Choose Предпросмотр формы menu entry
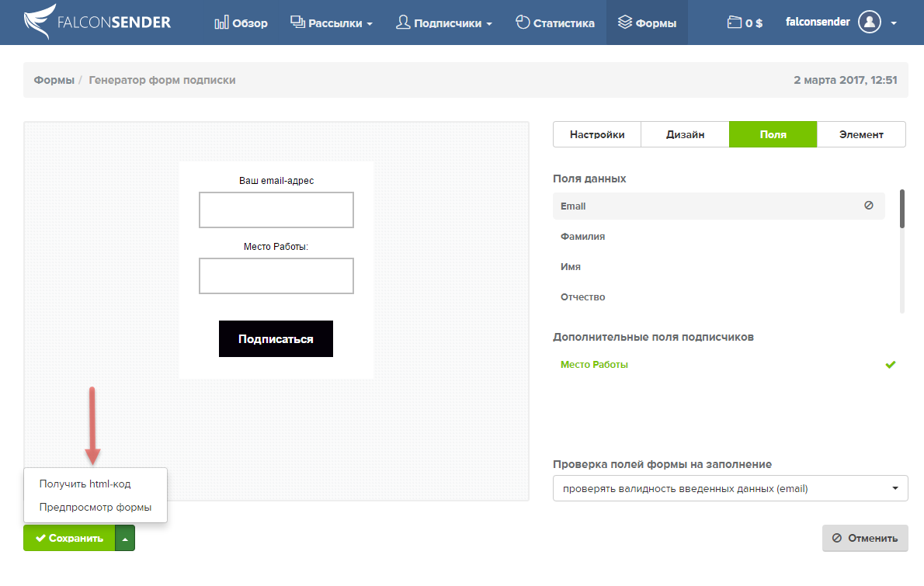The height and width of the screenshot is (586, 924). (96, 507)
